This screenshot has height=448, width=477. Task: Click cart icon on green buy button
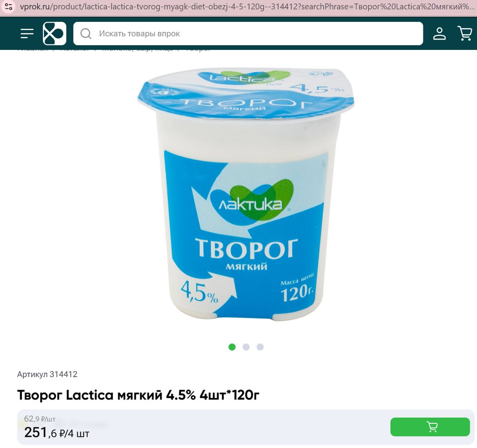[x=432, y=427]
